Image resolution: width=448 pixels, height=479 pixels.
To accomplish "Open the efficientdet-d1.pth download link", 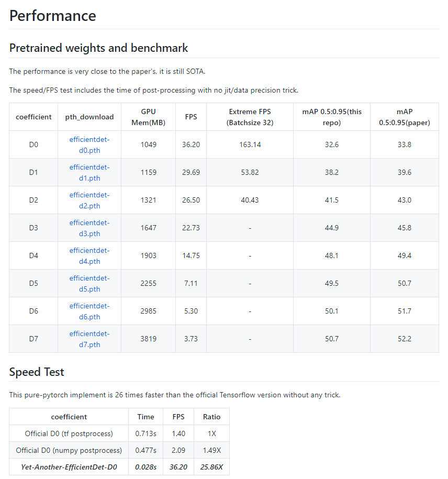I will 89,172.
